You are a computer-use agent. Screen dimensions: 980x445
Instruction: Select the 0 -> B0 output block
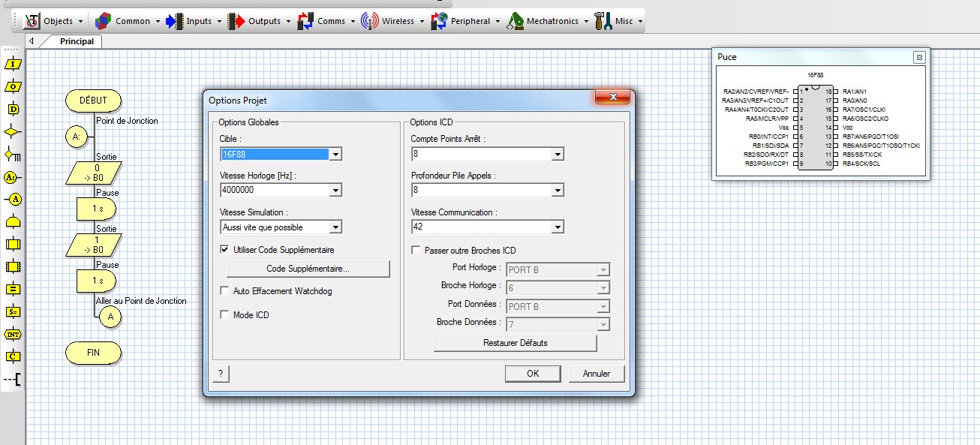(94, 173)
